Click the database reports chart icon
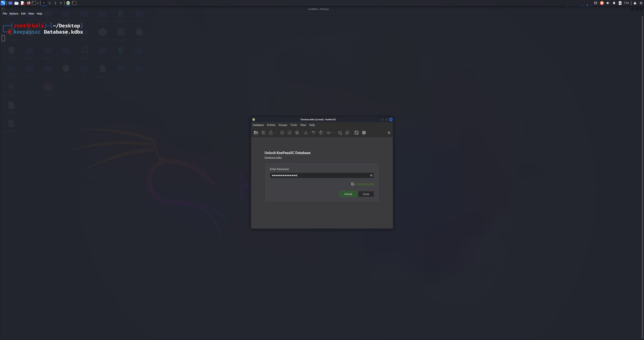This screenshot has height=340, width=644. [x=347, y=133]
